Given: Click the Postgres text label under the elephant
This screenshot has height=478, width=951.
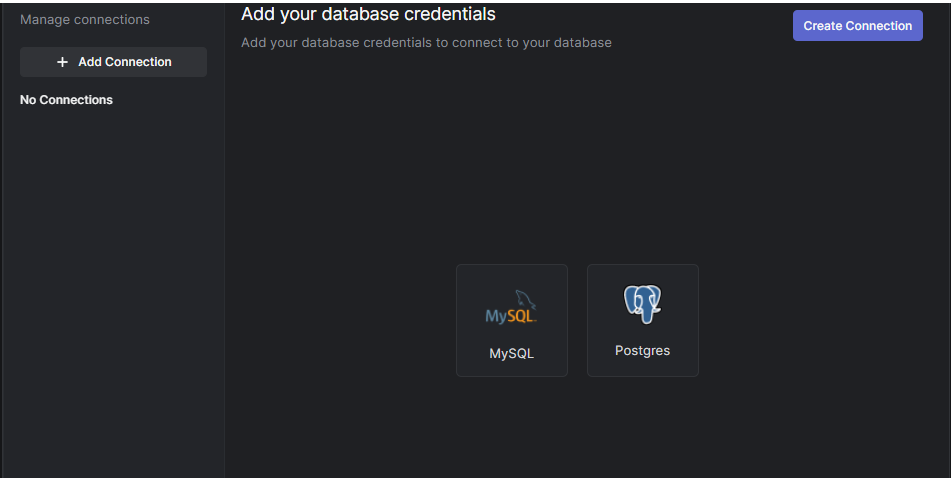Looking at the screenshot, I should click(642, 351).
